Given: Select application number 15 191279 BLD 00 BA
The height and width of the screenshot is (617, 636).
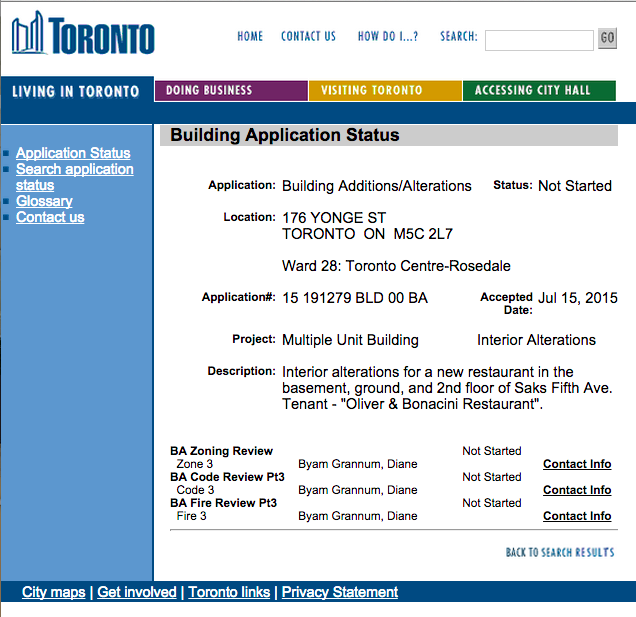Looking at the screenshot, I should coord(355,298).
